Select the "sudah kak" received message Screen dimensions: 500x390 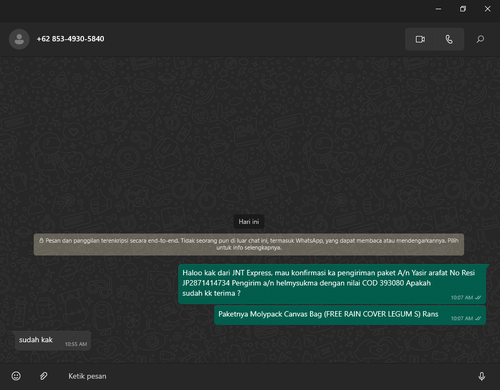pyautogui.click(x=53, y=341)
